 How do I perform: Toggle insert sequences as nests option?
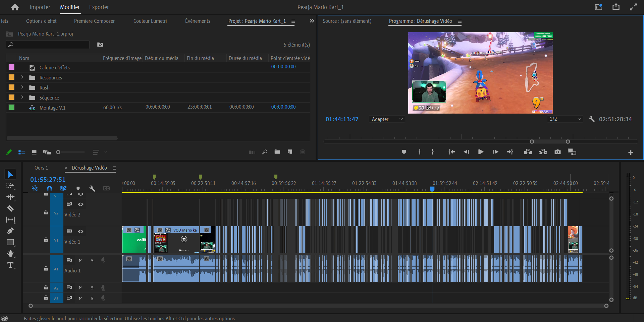tap(35, 188)
